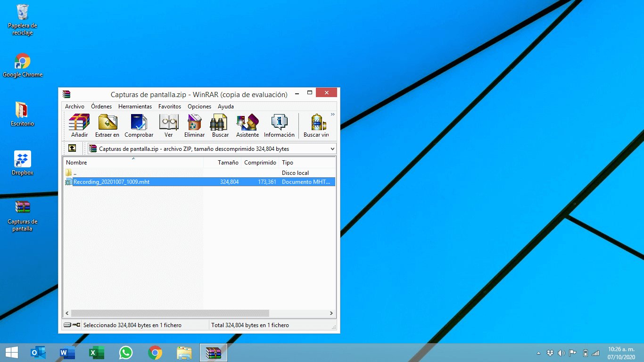
Task: Show archive Información icon
Action: pyautogui.click(x=279, y=126)
